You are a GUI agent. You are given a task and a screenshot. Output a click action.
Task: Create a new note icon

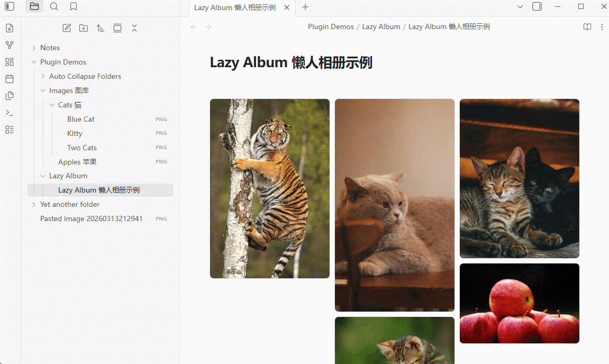[67, 28]
